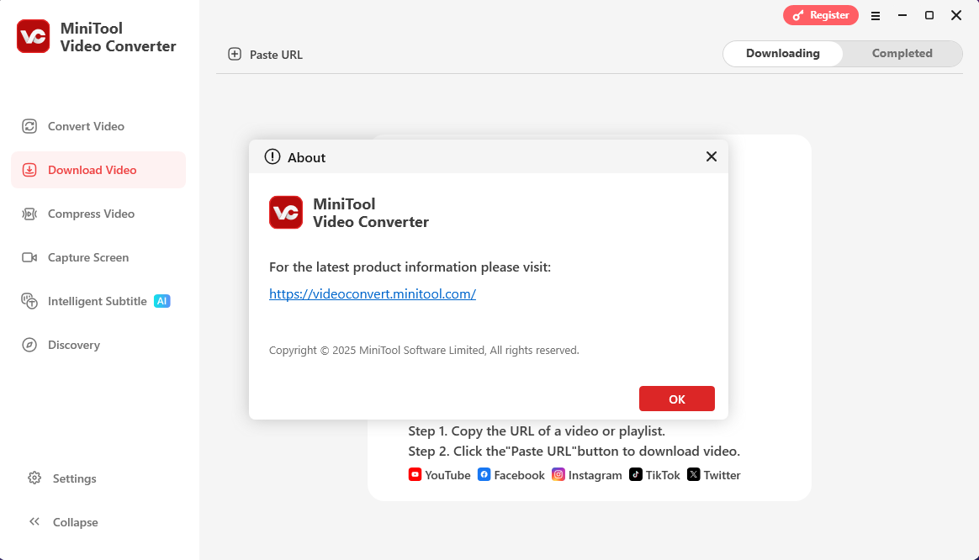Click the Facebook icon
Screen dimensions: 979x560
point(484,474)
